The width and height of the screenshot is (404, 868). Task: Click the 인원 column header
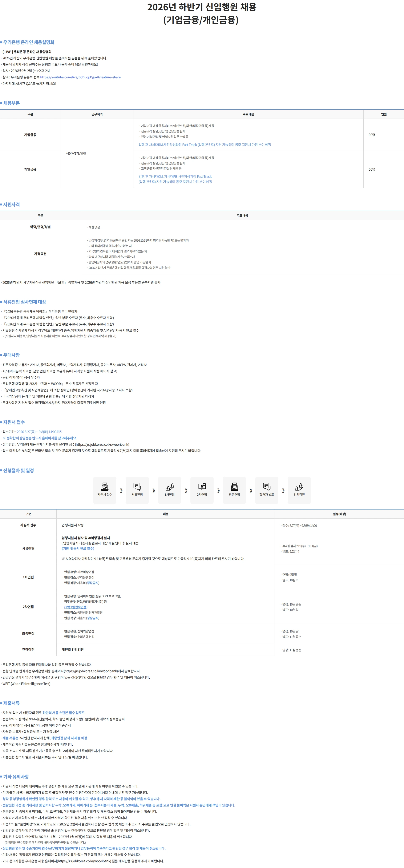point(383,114)
